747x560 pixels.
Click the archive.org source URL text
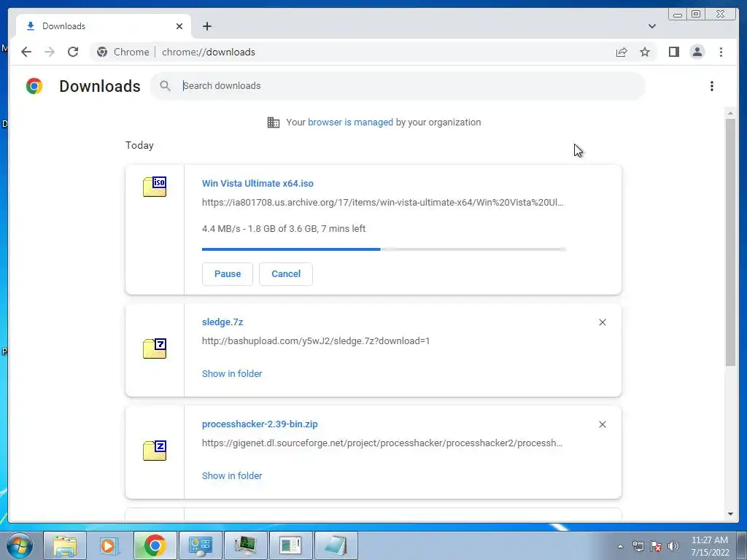382,203
